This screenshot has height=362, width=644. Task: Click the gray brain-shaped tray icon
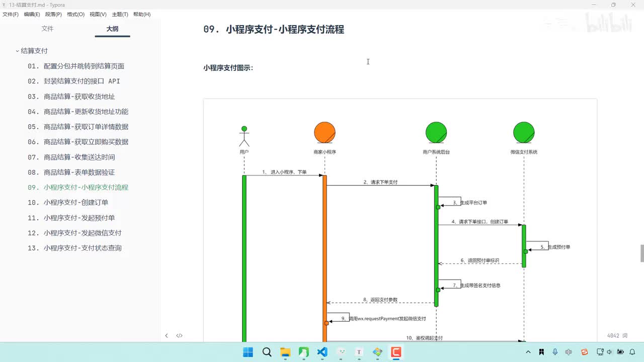[x=569, y=352]
